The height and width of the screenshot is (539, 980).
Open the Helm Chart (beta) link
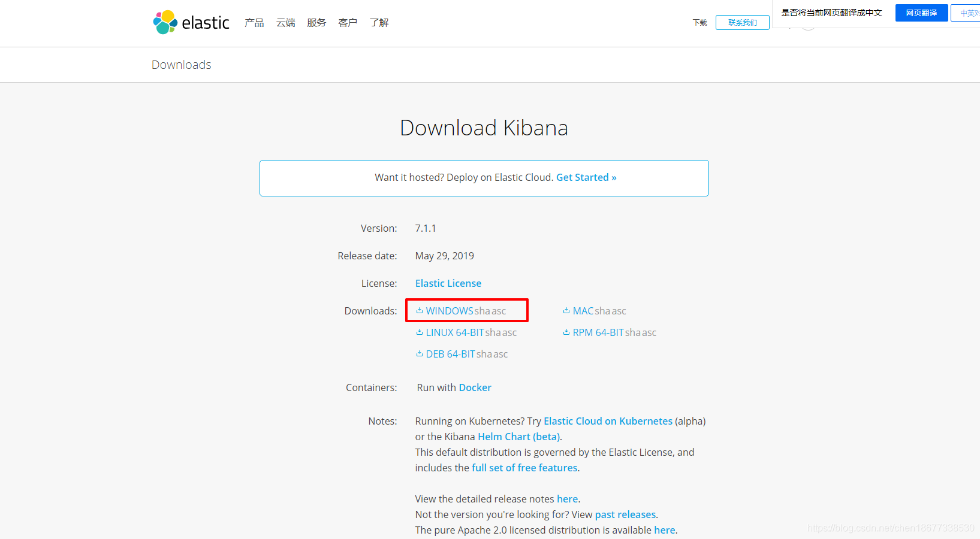(x=519, y=437)
